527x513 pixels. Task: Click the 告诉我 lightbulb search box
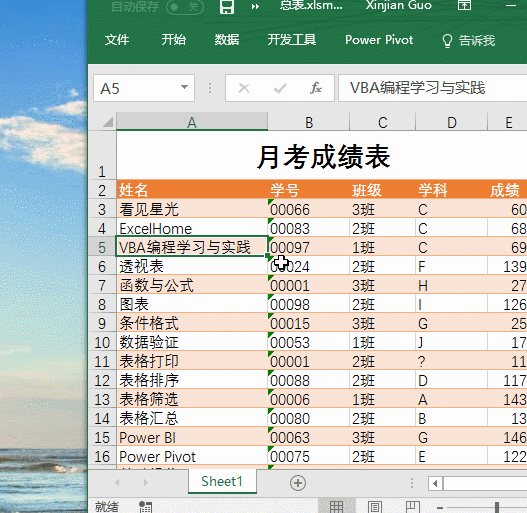[468, 41]
